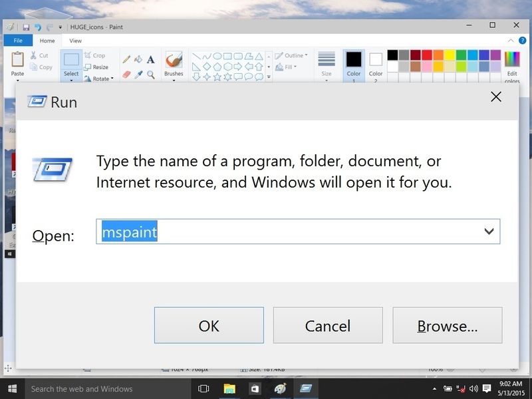The width and height of the screenshot is (532, 399).
Task: Click the Browse... button
Action: (x=447, y=325)
